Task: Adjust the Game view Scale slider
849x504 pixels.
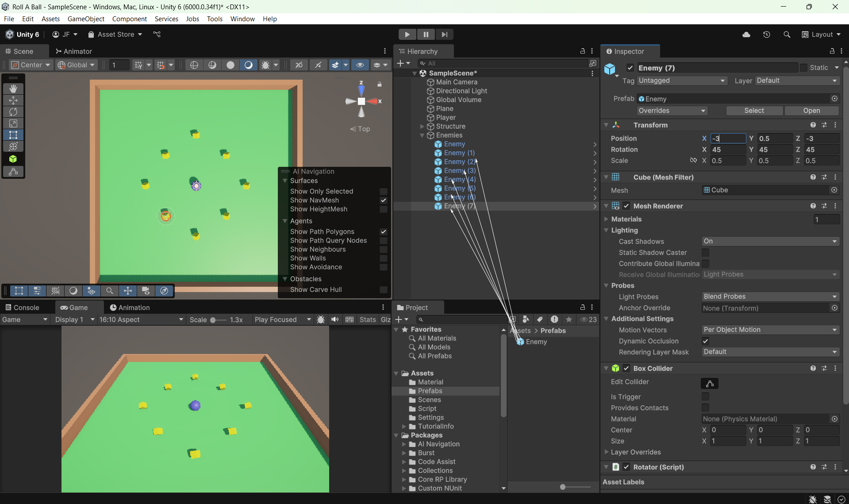Action: (213, 320)
